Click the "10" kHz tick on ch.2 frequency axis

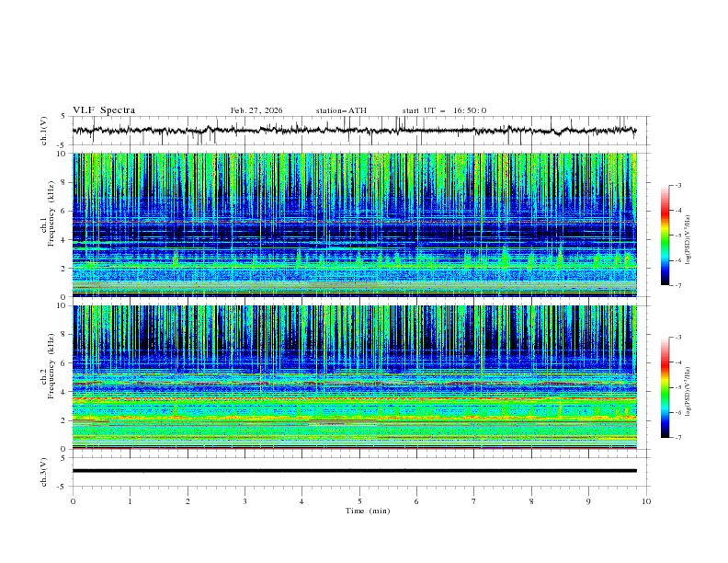tap(62, 306)
